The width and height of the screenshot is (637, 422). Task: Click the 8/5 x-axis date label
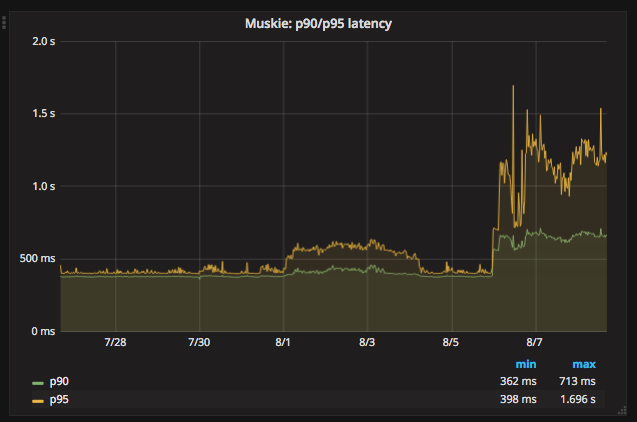pos(451,342)
